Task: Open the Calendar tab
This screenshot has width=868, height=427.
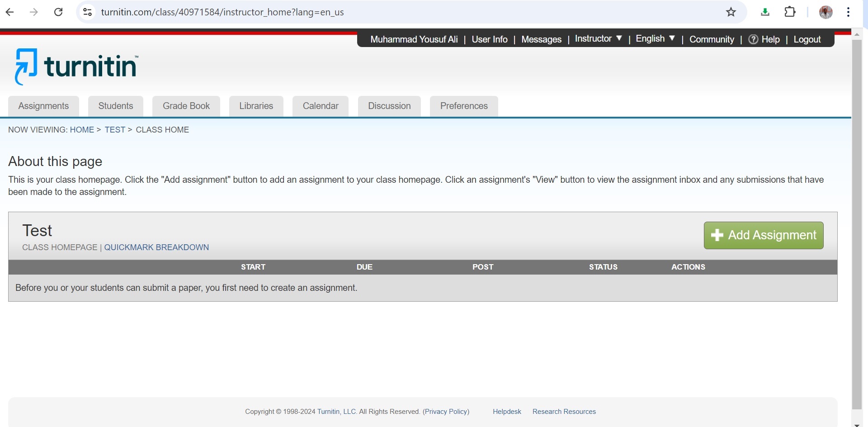Action: 321,106
